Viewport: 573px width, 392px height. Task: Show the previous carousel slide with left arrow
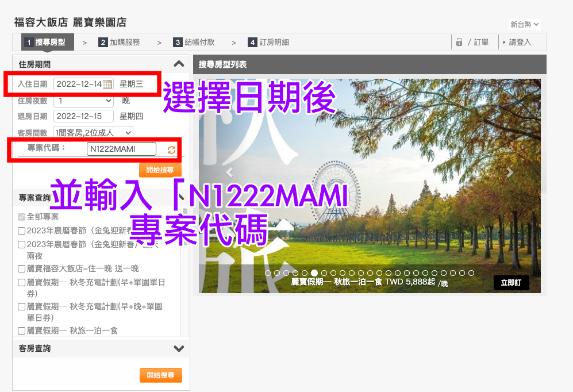[229, 172]
